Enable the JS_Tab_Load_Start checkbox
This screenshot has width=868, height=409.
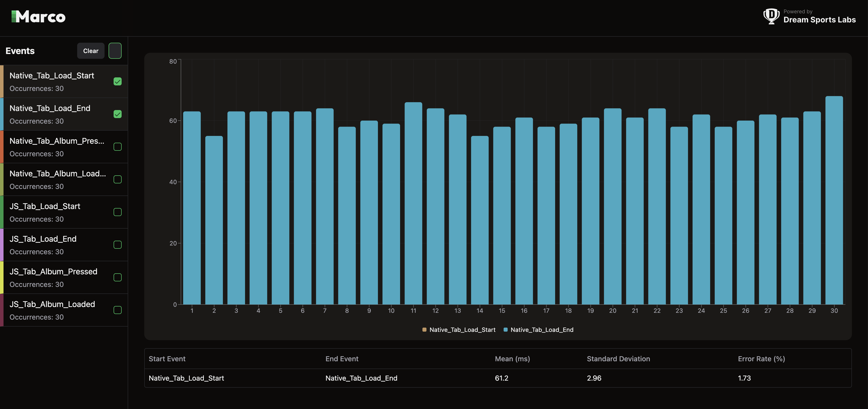click(117, 212)
